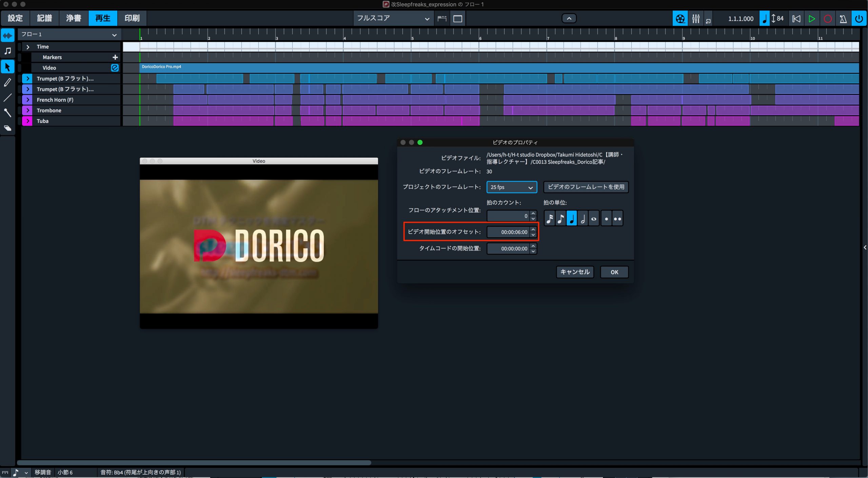
Task: Expand the Trombone track
Action: [27, 111]
